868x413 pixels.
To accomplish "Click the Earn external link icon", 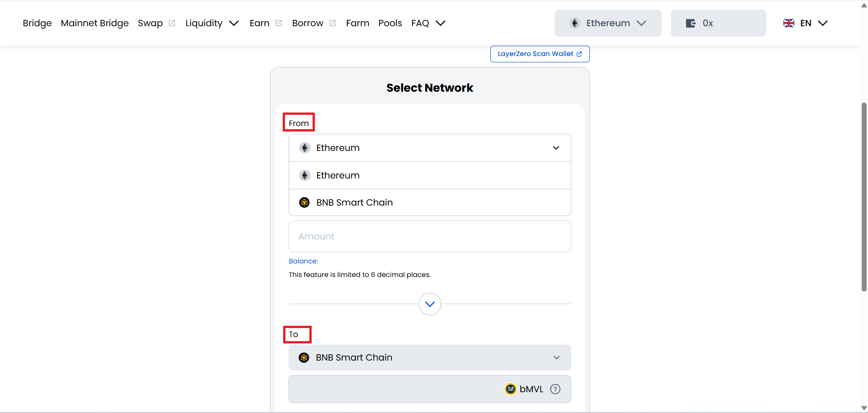I will tap(279, 23).
